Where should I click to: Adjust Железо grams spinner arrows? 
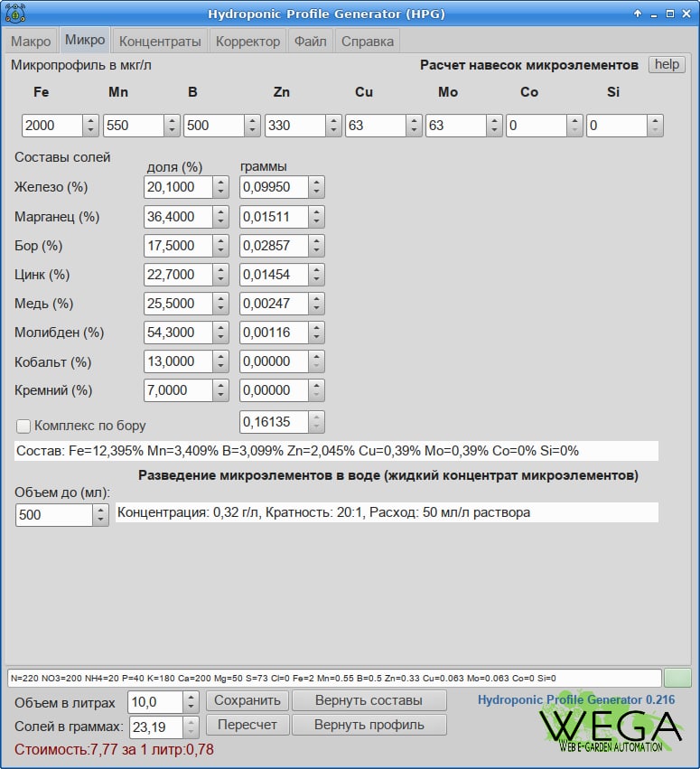click(317, 187)
